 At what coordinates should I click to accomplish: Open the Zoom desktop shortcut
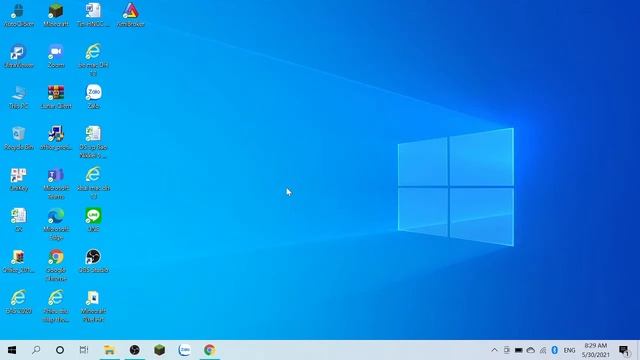coord(56,56)
